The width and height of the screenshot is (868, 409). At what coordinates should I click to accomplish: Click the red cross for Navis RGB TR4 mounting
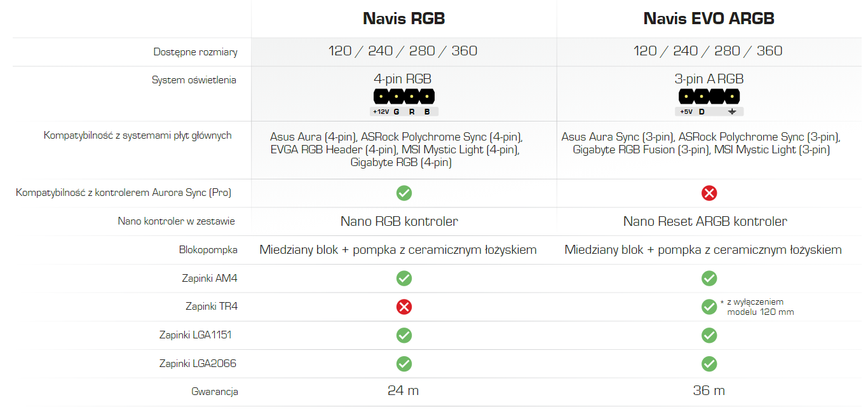[404, 307]
